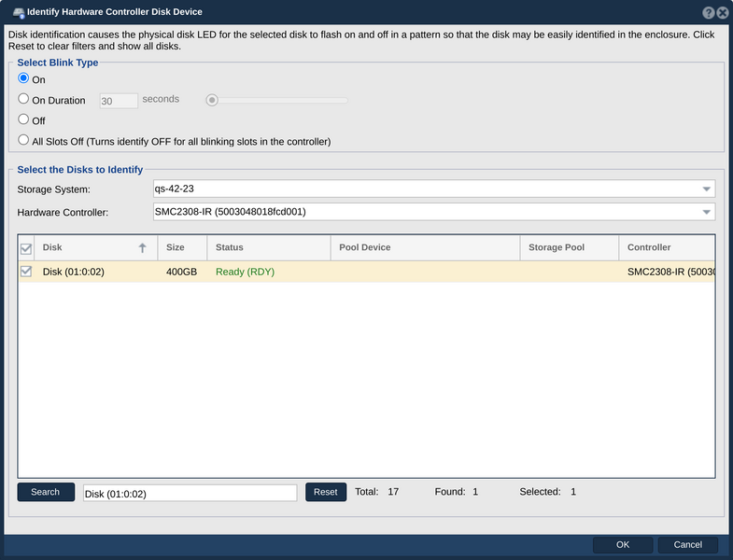733x560 pixels.
Task: Select the Disk (01:0:02) row text
Action: click(74, 272)
